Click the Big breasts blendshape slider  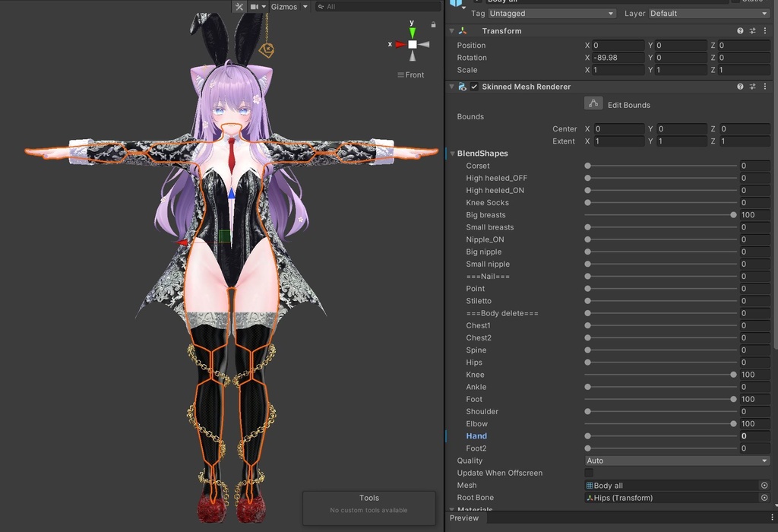[x=659, y=215]
